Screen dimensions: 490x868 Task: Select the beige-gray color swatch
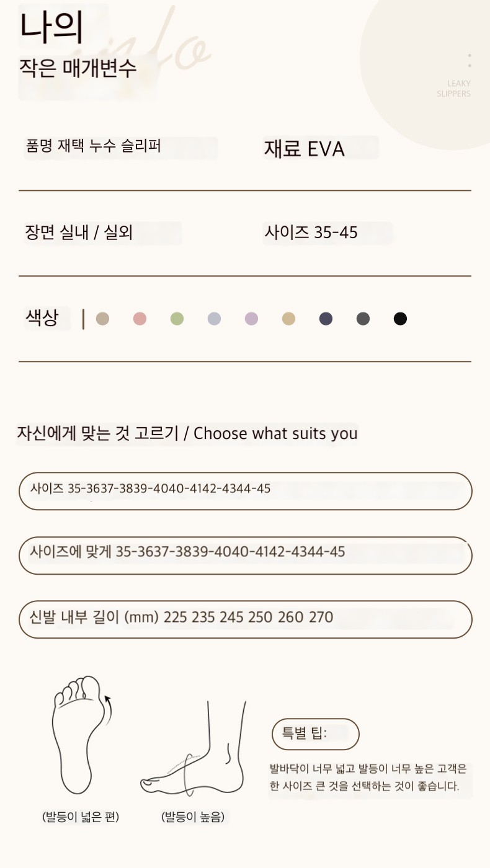point(103,319)
